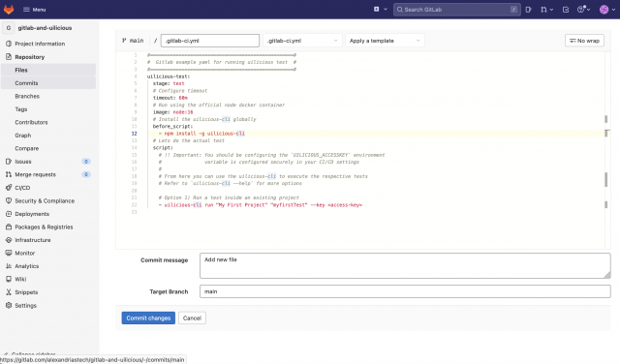620x364 pixels.
Task: Open the user avatar menu
Action: point(607,10)
